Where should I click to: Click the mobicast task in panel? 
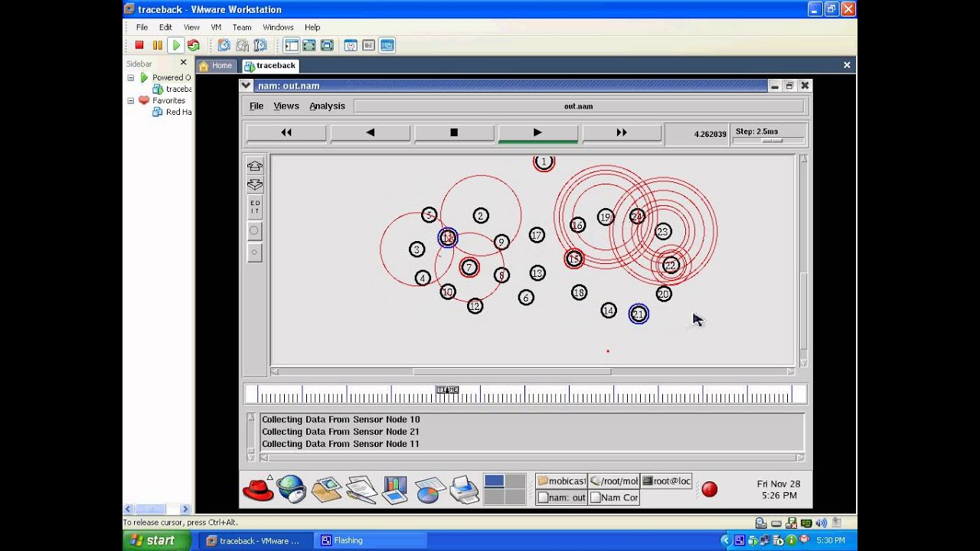click(x=561, y=481)
